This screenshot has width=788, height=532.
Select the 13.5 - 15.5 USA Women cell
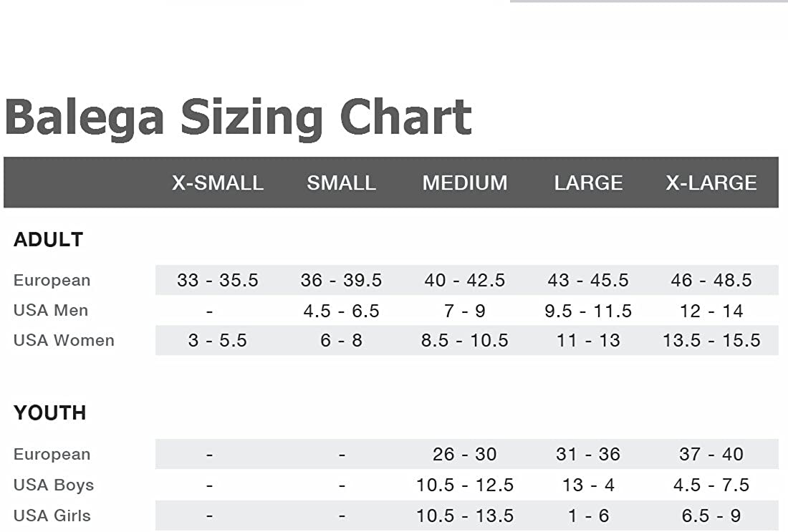click(711, 341)
